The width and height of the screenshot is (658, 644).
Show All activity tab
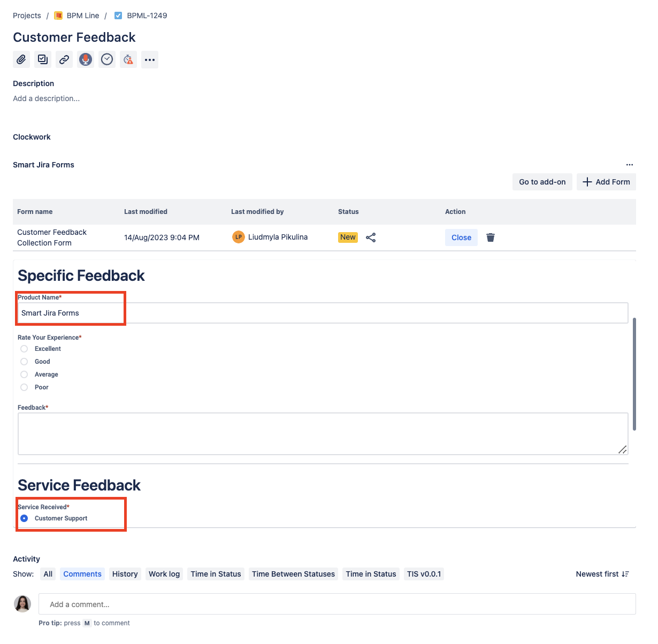[x=48, y=574]
